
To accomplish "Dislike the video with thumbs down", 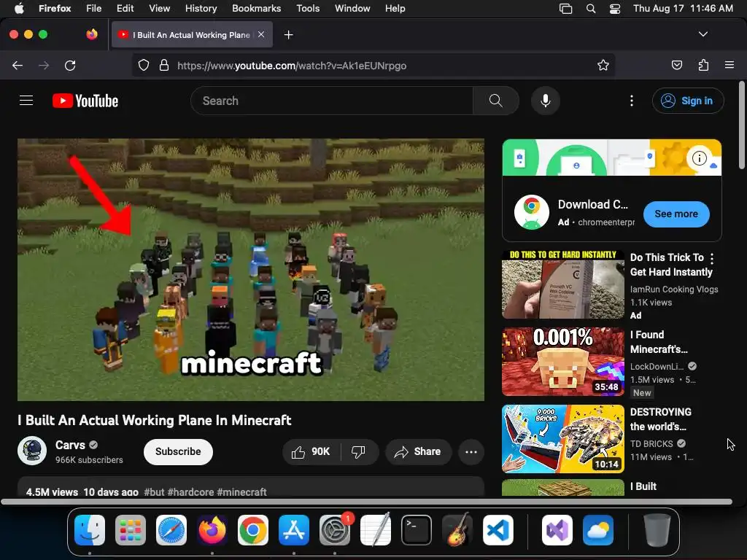I will tap(358, 451).
